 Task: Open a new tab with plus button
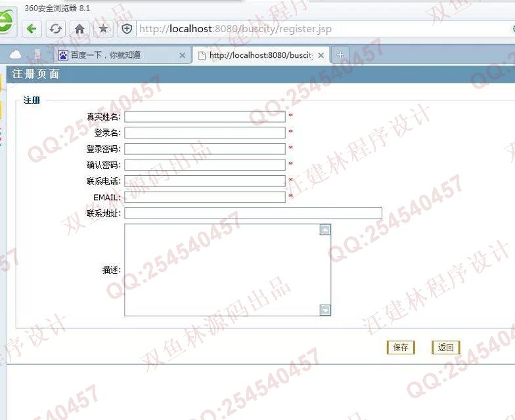[x=340, y=55]
